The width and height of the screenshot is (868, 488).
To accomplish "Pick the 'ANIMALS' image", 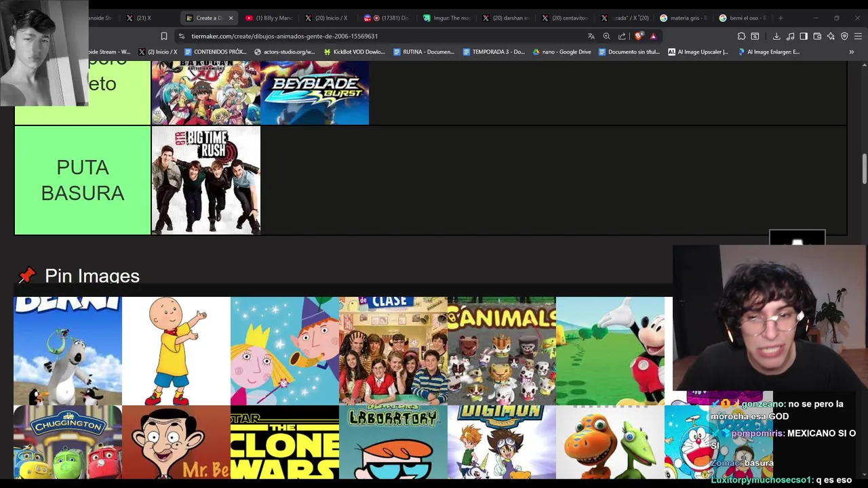I will click(502, 350).
